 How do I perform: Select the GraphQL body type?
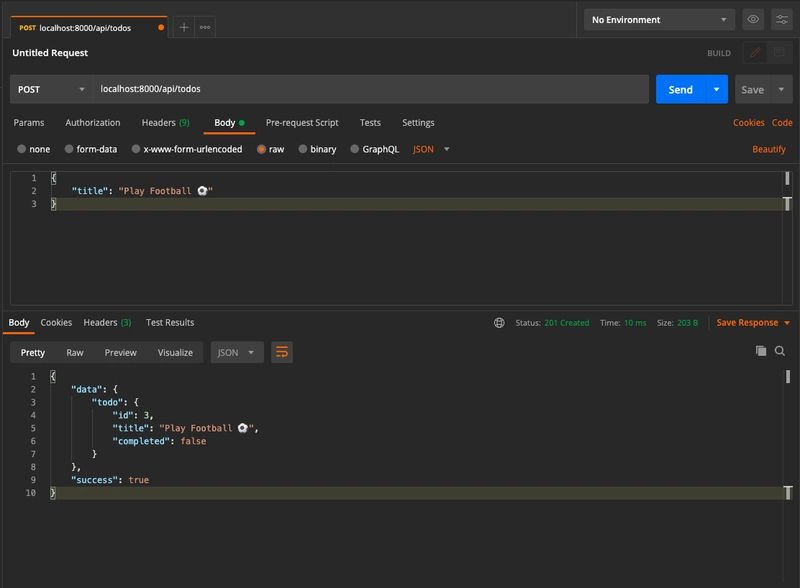tap(374, 149)
